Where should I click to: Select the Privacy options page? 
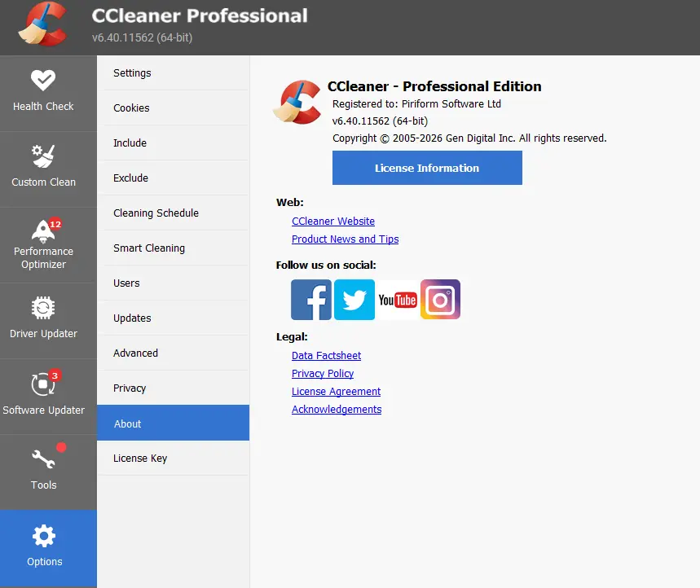[x=173, y=388]
